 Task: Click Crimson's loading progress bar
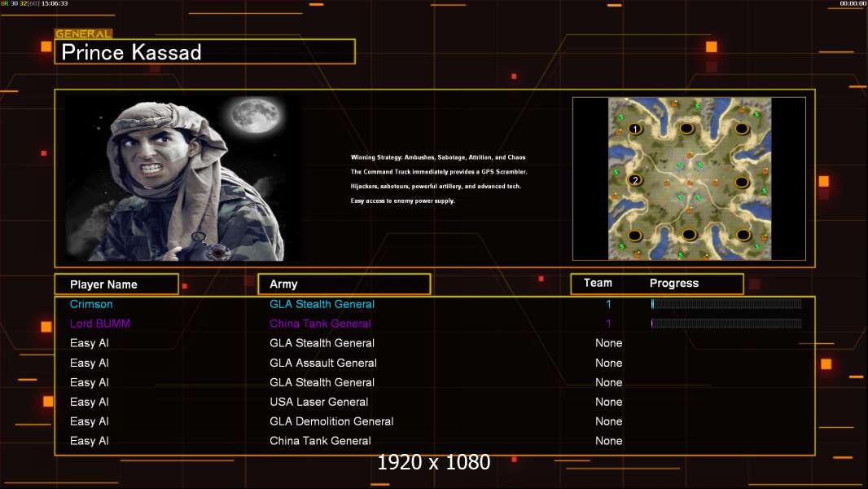pos(726,303)
